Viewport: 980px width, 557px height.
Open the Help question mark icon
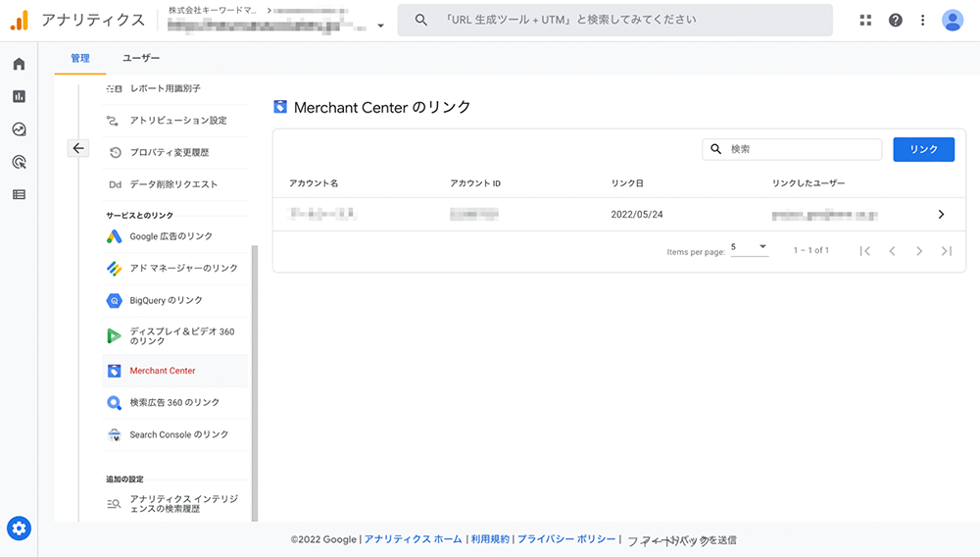point(896,20)
